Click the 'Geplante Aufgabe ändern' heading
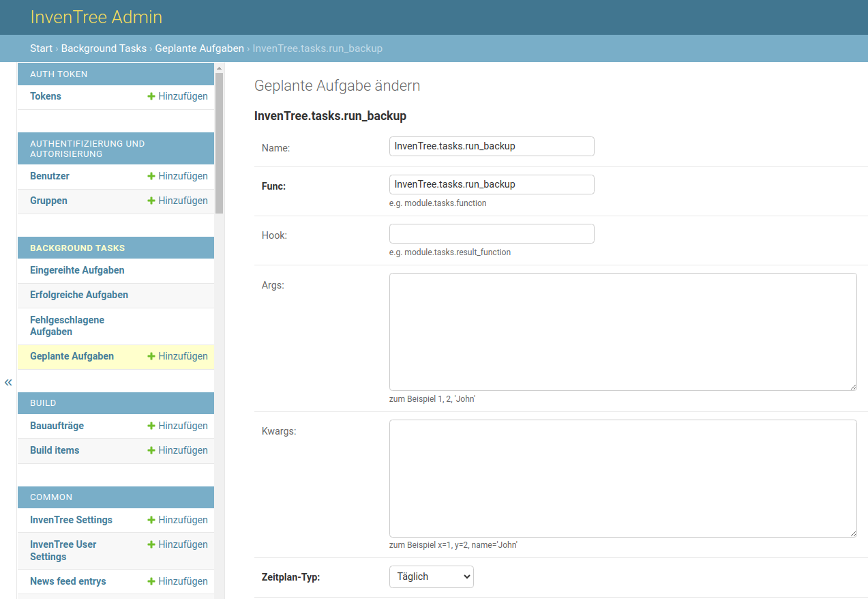Image resolution: width=868 pixels, height=599 pixels. pyautogui.click(x=337, y=85)
